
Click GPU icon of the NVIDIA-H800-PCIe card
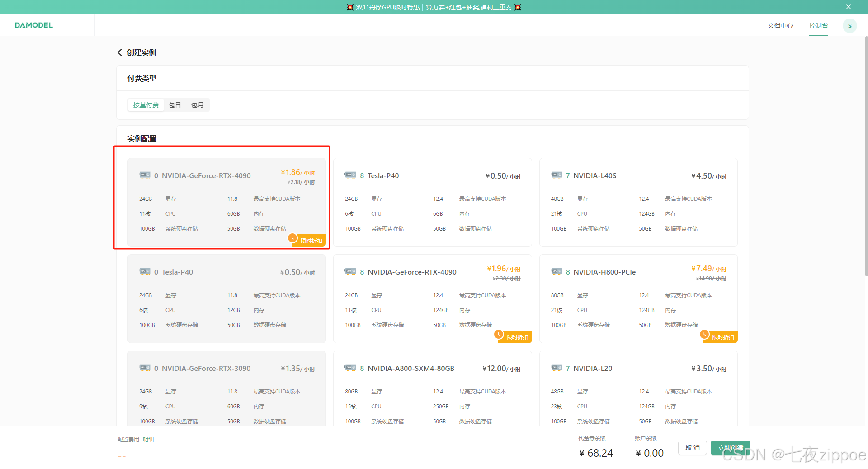coord(557,271)
